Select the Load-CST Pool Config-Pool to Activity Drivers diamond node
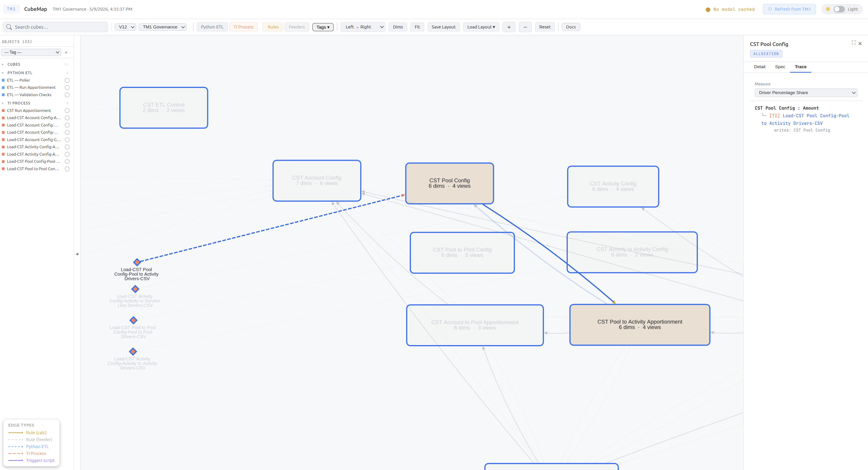 point(137,262)
